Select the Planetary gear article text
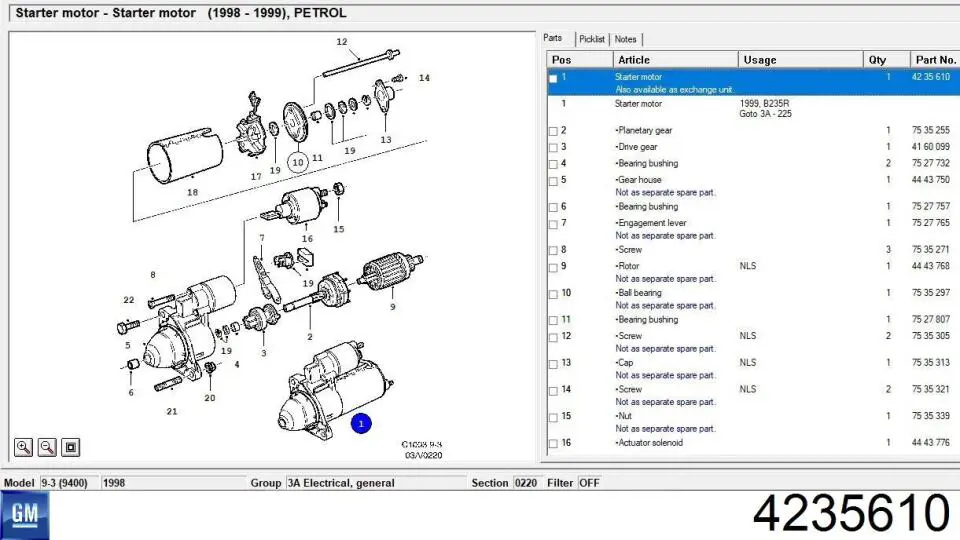The image size is (960, 540). coord(644,130)
